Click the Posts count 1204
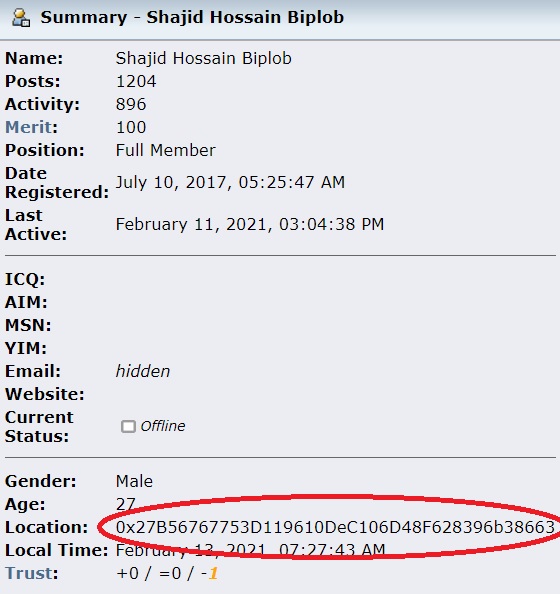Viewport: 560px width, 594px height. [x=136, y=81]
